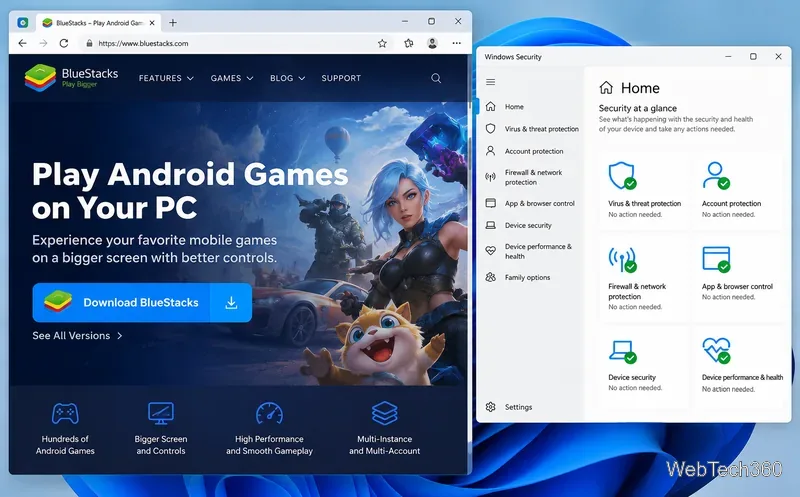Click the browser back arrow
800x497 pixels.
(x=22, y=43)
